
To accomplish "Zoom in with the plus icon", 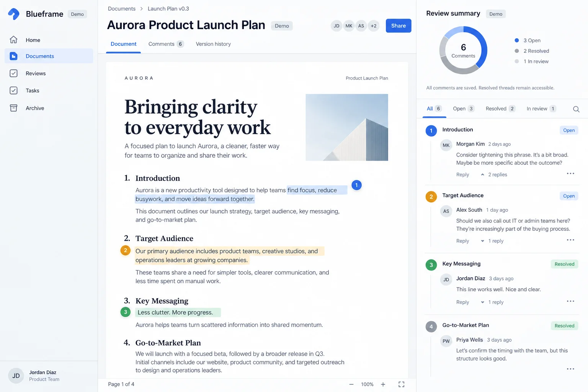I will point(383,384).
